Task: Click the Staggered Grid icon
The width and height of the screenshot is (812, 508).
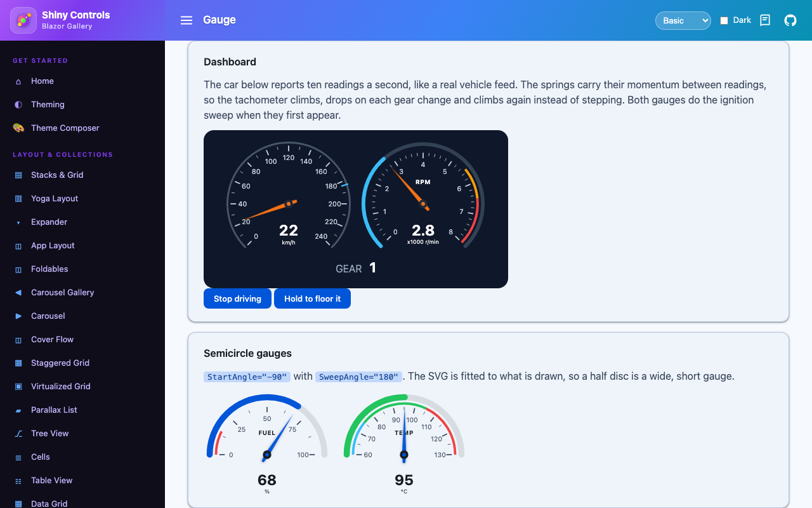Action: (x=18, y=363)
